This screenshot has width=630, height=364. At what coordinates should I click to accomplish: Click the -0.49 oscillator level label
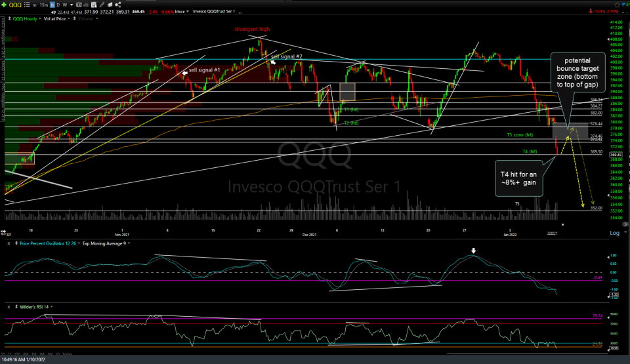tap(597, 277)
